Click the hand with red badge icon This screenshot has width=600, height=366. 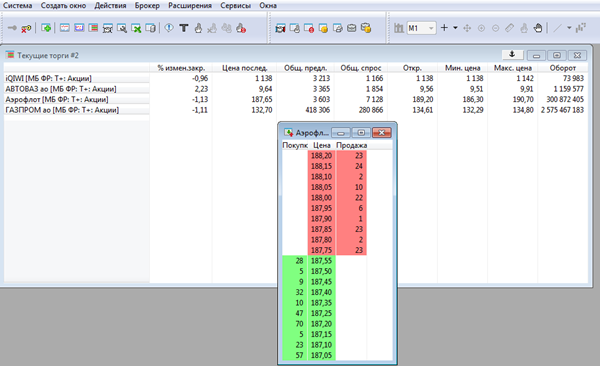point(241,28)
